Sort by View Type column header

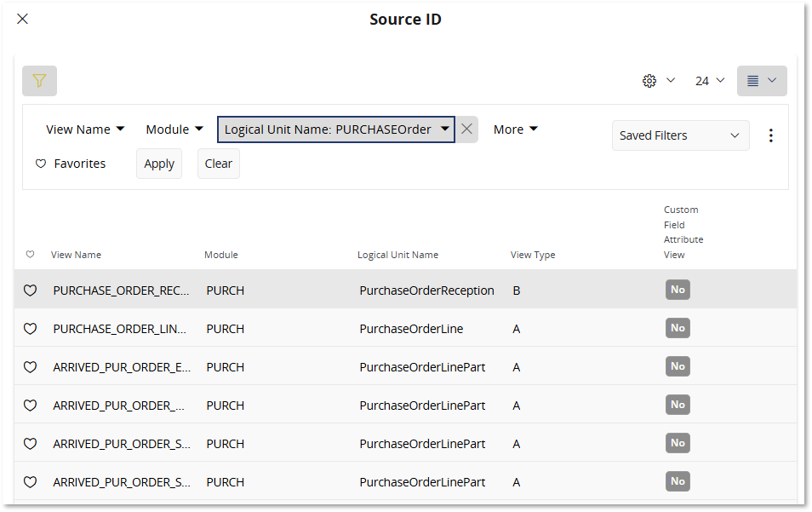click(x=533, y=255)
